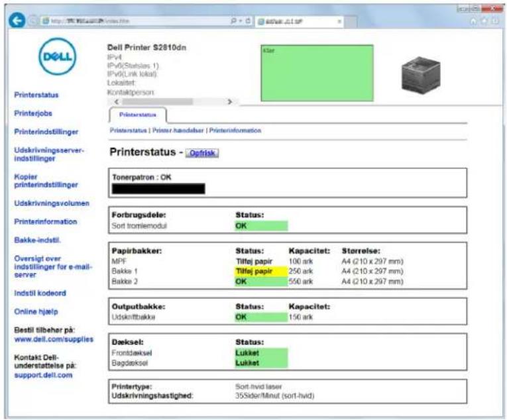Screen dimensions: 507x420
Task: Open Udskrivningsserver-indstillinger link
Action: point(49,154)
